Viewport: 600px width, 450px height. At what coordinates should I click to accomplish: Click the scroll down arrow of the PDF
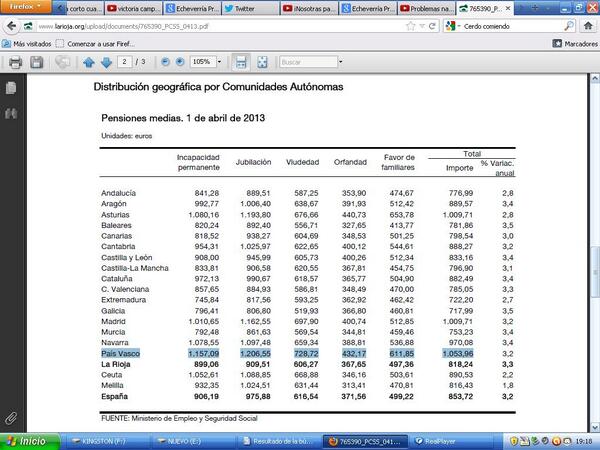[x=595, y=427]
